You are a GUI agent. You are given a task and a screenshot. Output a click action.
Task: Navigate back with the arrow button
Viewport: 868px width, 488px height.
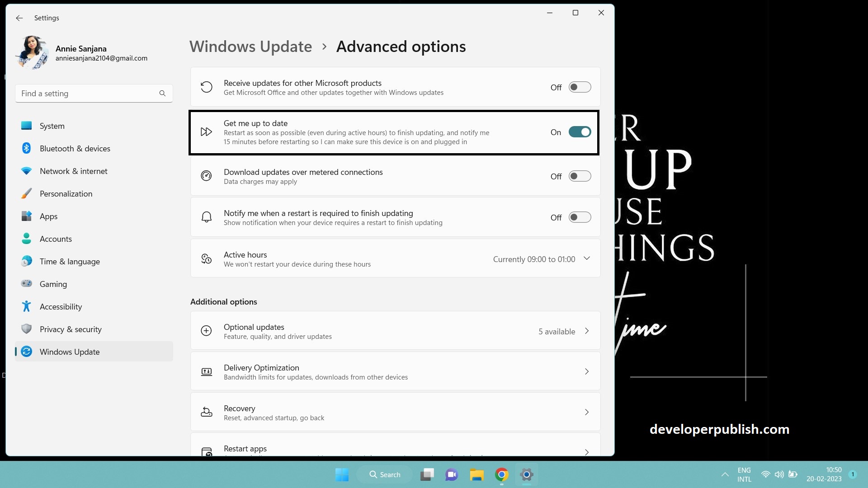(x=19, y=18)
